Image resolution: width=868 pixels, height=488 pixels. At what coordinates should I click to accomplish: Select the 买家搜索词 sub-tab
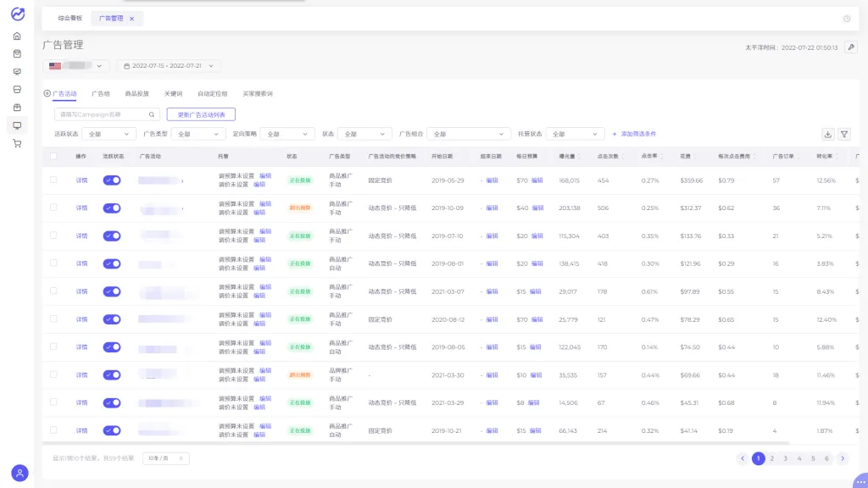pos(258,93)
